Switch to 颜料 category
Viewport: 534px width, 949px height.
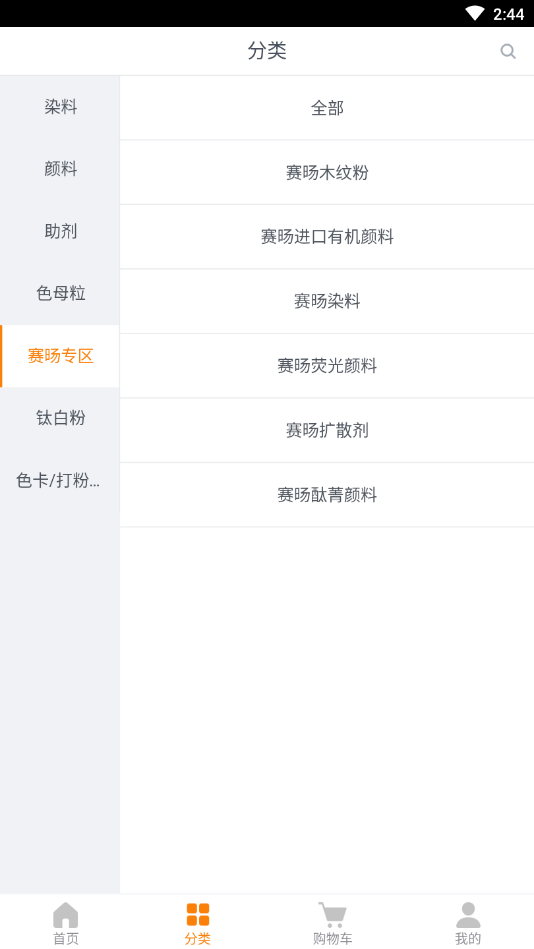[x=60, y=169]
